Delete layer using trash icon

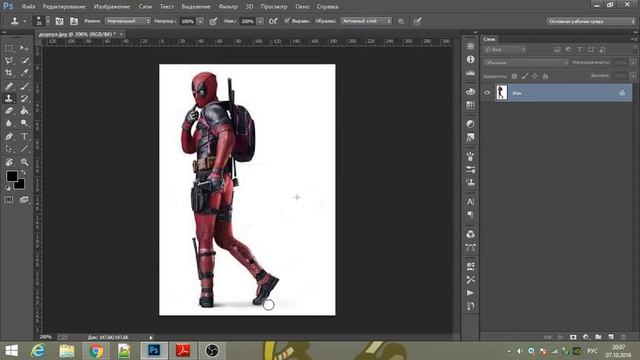tap(623, 337)
